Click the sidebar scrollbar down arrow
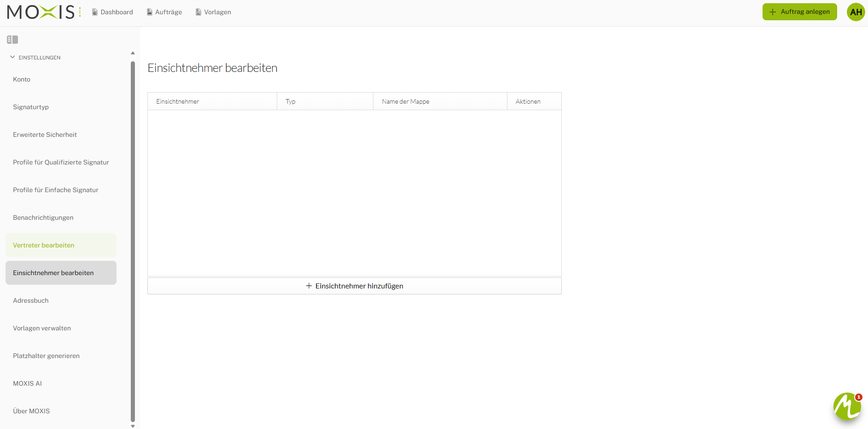 [133, 426]
